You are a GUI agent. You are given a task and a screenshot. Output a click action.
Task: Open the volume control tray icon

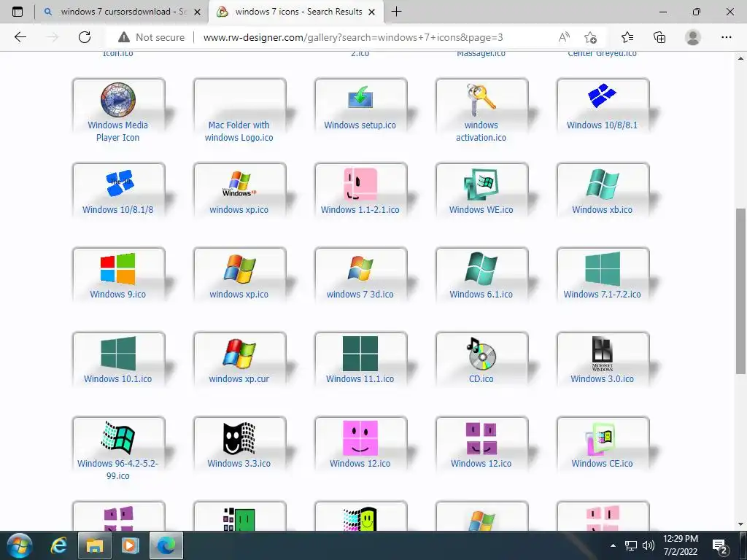point(648,545)
